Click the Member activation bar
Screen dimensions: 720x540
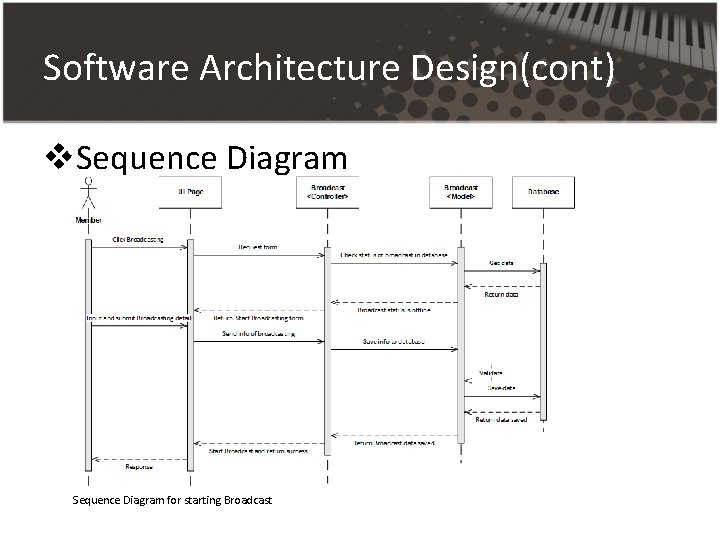coord(88,355)
